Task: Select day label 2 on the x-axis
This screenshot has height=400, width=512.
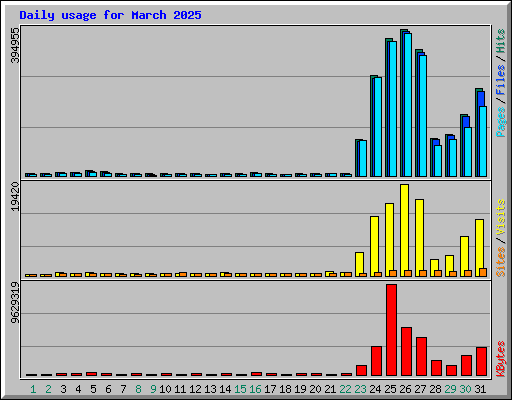Action: [x=48, y=389]
